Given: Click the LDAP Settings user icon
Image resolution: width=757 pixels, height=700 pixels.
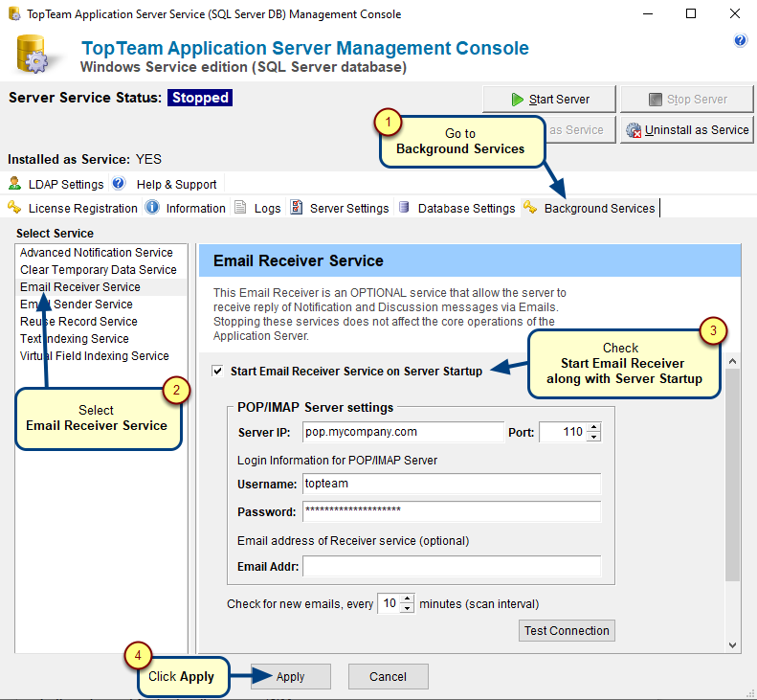Looking at the screenshot, I should point(14,183).
